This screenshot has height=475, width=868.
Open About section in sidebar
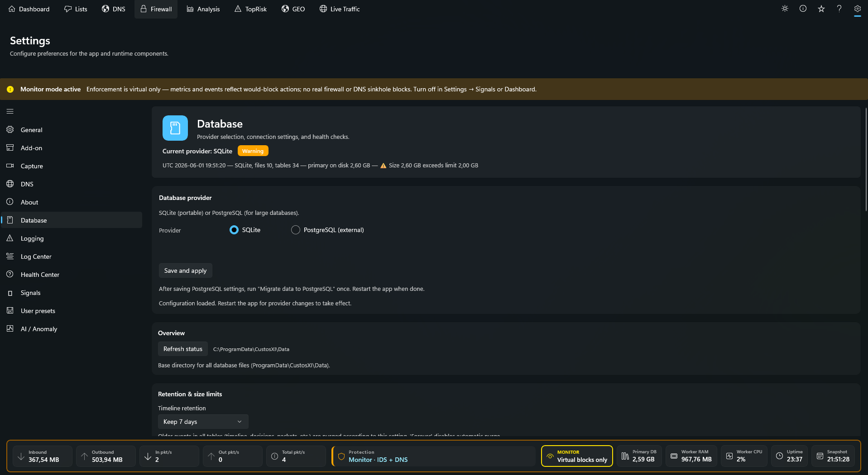tap(72, 202)
